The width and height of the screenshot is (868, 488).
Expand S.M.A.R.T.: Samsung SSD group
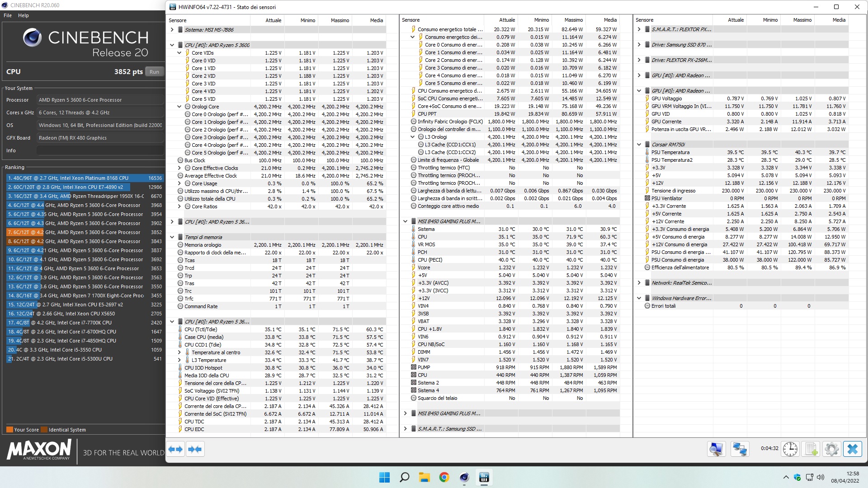(x=405, y=429)
